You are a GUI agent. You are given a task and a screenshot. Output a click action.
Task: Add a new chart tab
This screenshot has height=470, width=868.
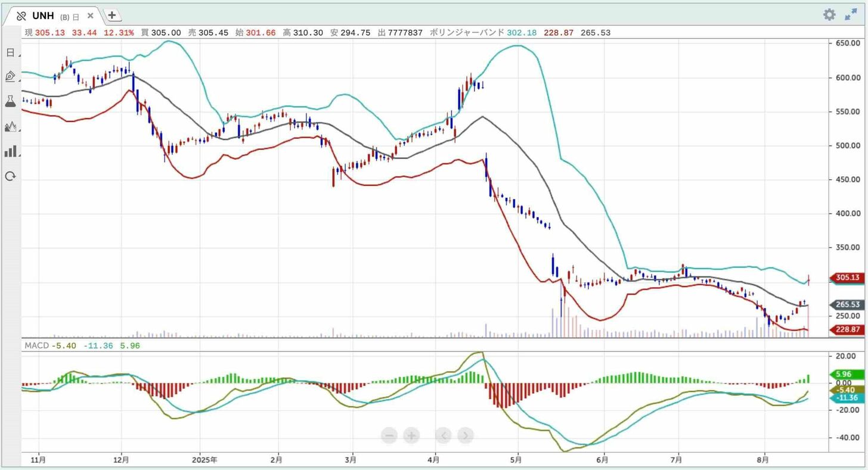point(112,15)
